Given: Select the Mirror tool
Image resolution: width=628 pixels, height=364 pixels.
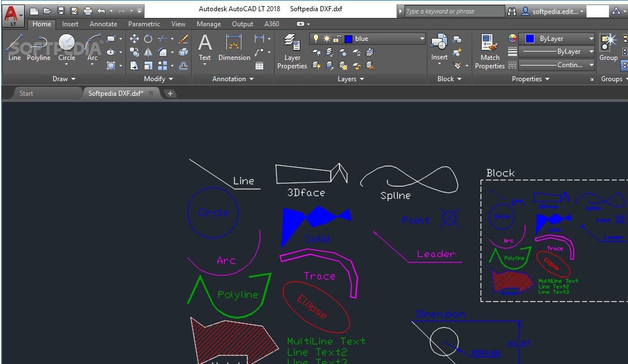Looking at the screenshot, I should tap(148, 52).
